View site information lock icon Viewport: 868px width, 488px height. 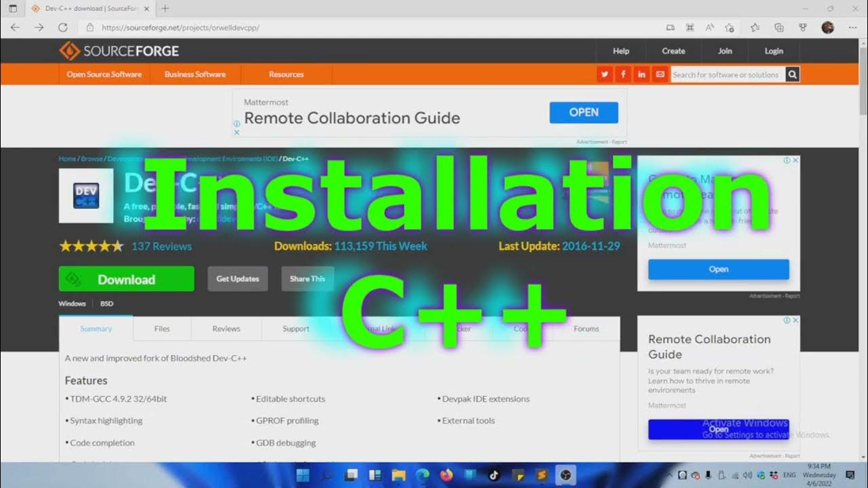click(90, 28)
